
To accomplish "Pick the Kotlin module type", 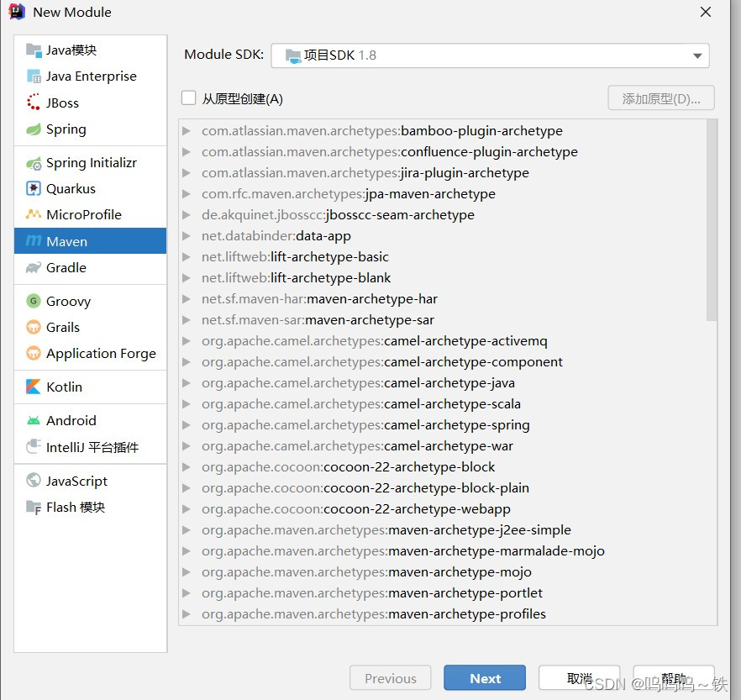I will (90, 387).
